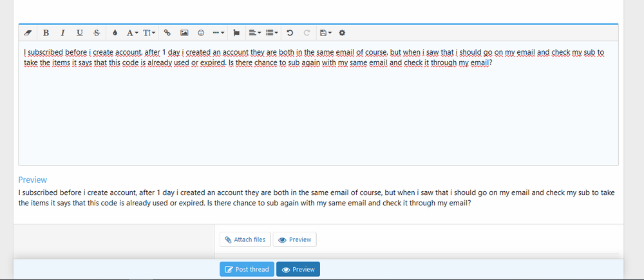The width and height of the screenshot is (644, 280).
Task: Undo the last edit
Action: click(x=290, y=32)
